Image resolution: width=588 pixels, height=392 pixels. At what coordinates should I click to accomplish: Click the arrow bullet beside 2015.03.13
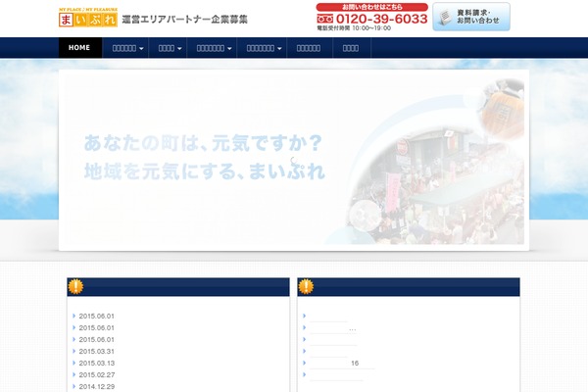(x=73, y=363)
